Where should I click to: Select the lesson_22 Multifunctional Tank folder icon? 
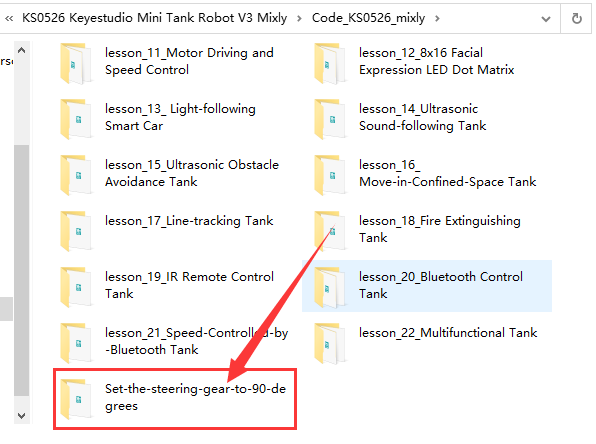(x=330, y=343)
